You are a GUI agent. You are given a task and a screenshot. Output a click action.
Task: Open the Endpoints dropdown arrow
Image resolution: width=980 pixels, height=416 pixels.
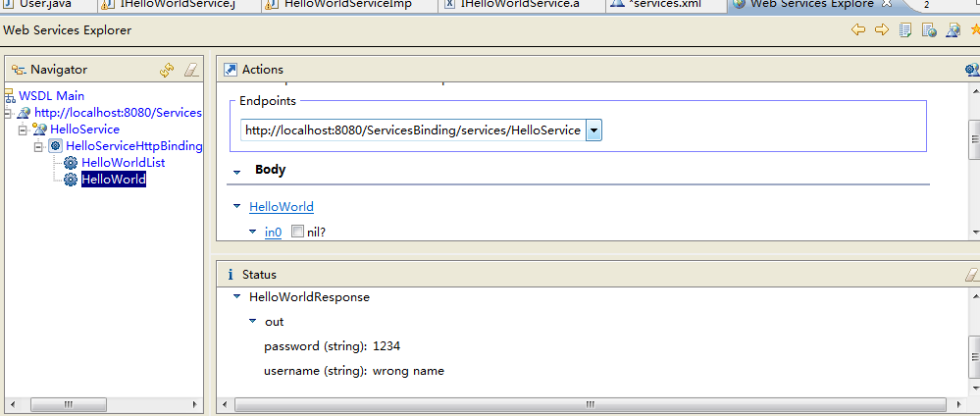tap(593, 130)
